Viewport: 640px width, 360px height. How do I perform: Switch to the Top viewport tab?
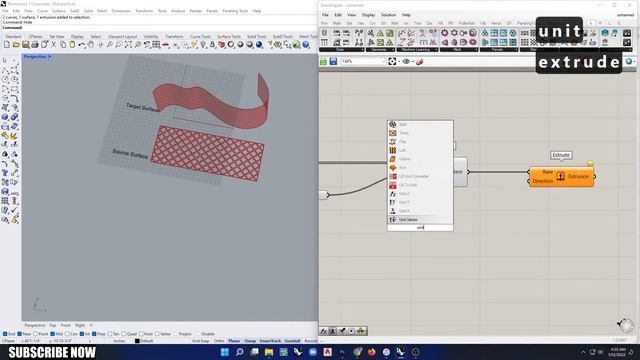point(53,325)
